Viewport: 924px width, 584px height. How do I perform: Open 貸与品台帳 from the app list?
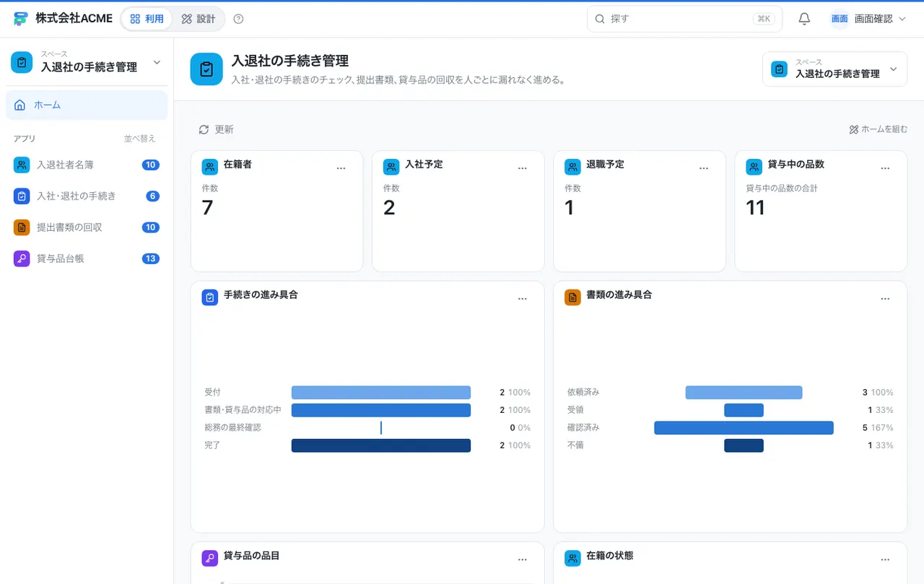pyautogui.click(x=87, y=258)
